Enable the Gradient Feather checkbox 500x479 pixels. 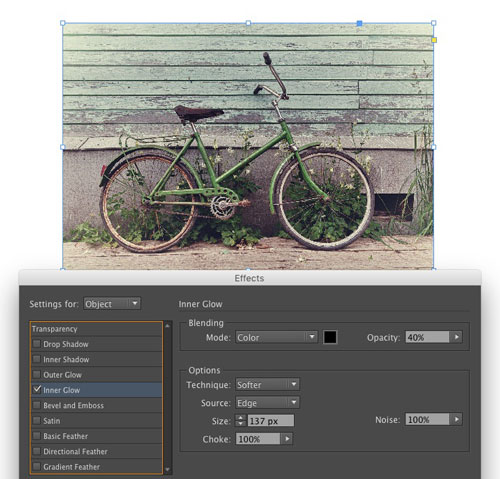37,466
